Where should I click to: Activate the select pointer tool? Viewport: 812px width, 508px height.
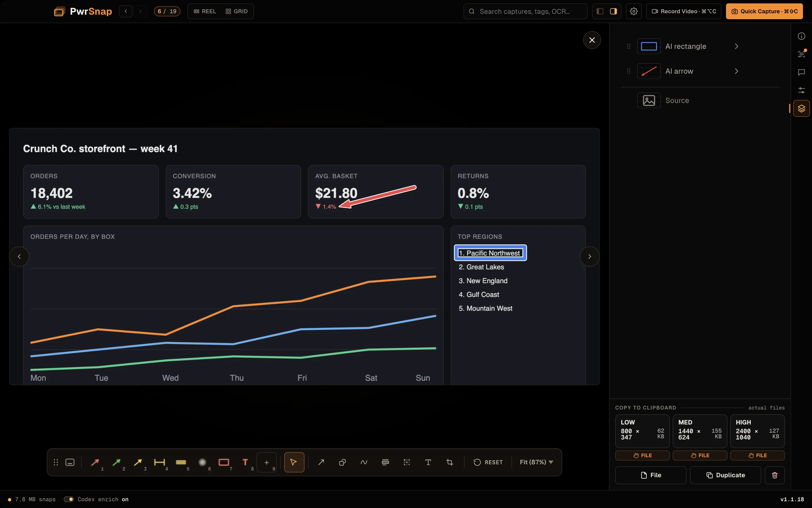click(294, 462)
